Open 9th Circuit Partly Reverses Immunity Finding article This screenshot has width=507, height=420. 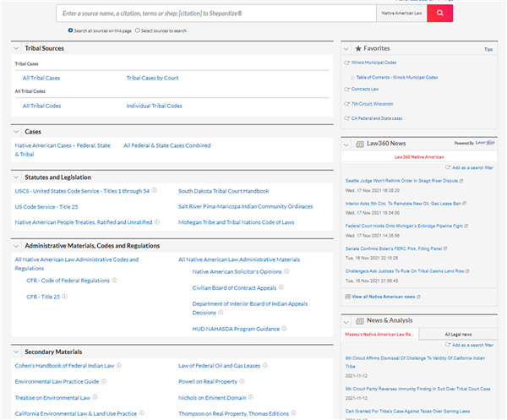417,389
